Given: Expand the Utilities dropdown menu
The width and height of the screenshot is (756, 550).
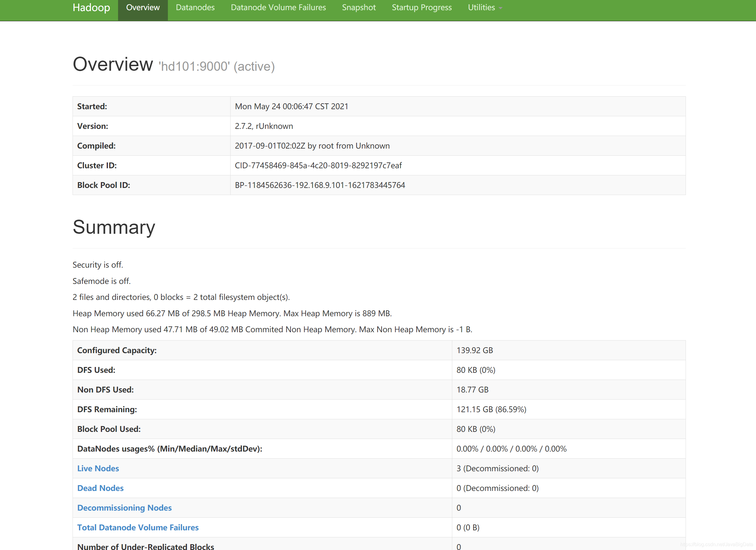Looking at the screenshot, I should pyautogui.click(x=481, y=8).
